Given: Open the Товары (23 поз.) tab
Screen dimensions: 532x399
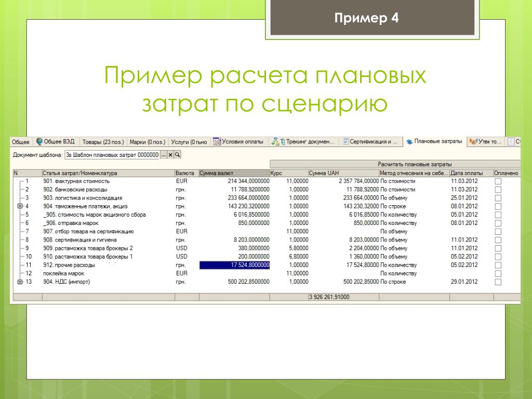Looking at the screenshot, I should [x=103, y=142].
